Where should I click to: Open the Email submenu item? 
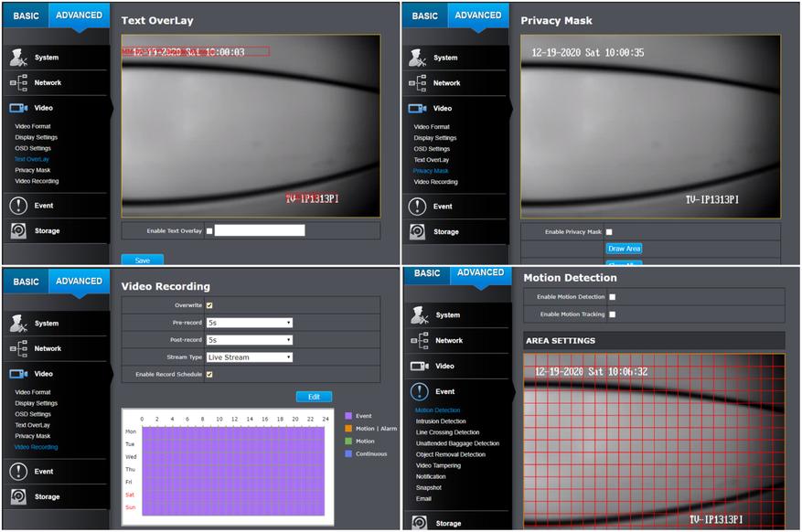tap(423, 499)
